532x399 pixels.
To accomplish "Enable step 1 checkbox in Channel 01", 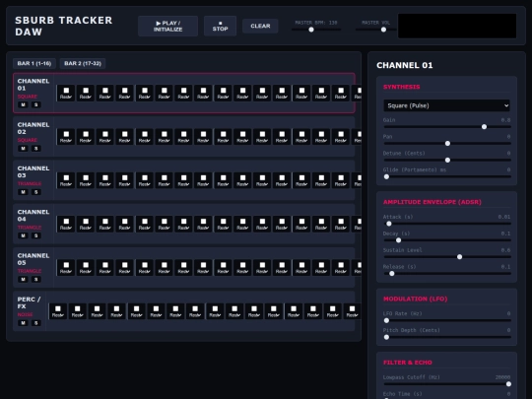I will click(x=66, y=91).
